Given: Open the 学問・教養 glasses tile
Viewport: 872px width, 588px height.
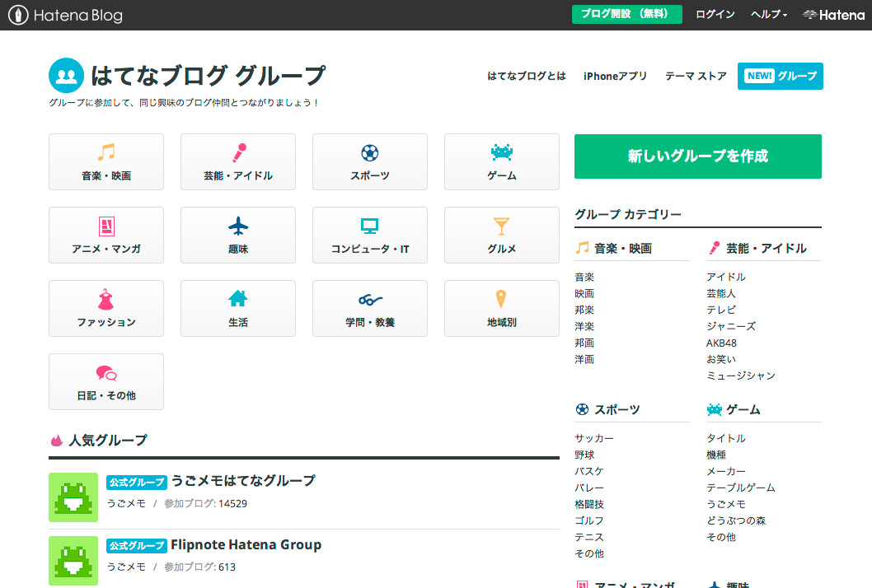Looking at the screenshot, I should (370, 309).
